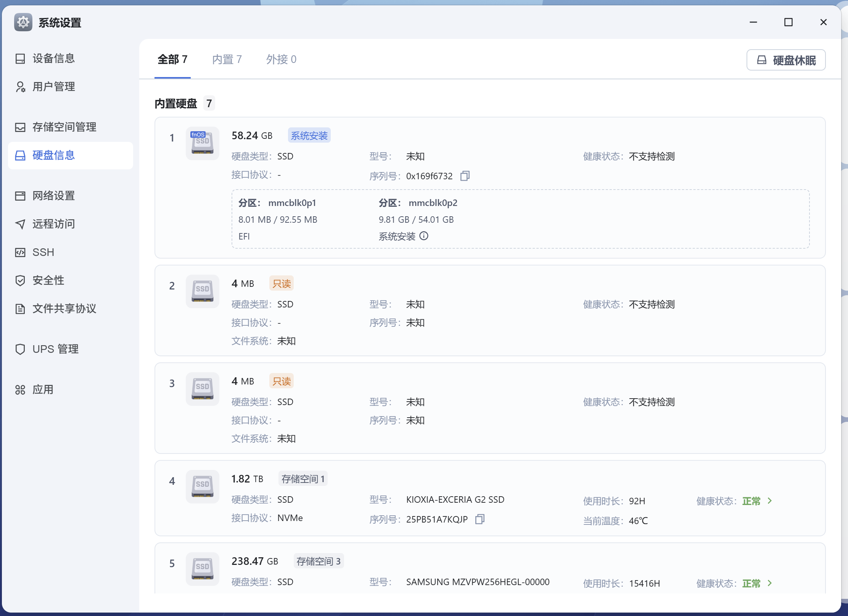848x616 pixels.
Task: Click the fnOS SSD disk 1 icon
Action: [x=202, y=143]
